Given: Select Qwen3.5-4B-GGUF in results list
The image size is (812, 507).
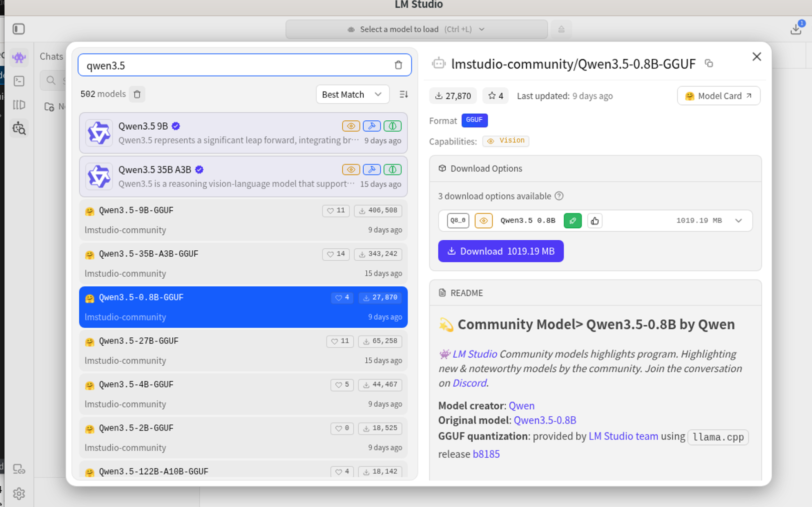Looking at the screenshot, I should (x=207, y=394).
